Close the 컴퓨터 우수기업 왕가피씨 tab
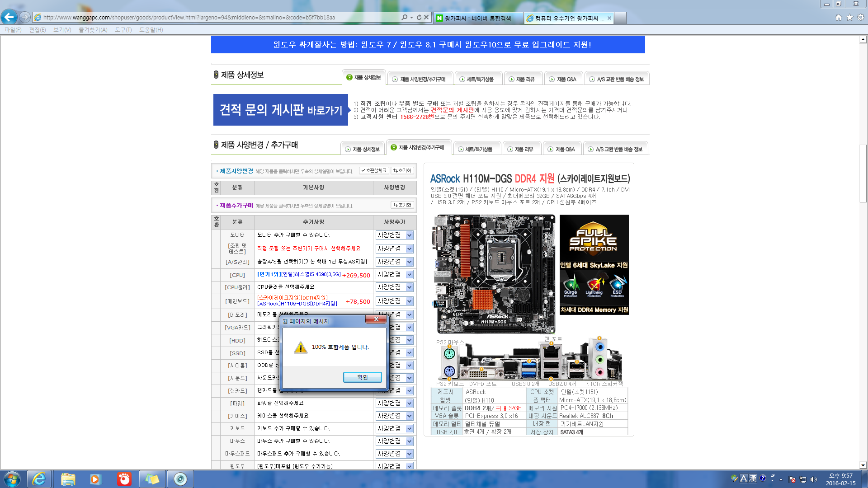Screen dimensions: 868x488 click(x=609, y=18)
